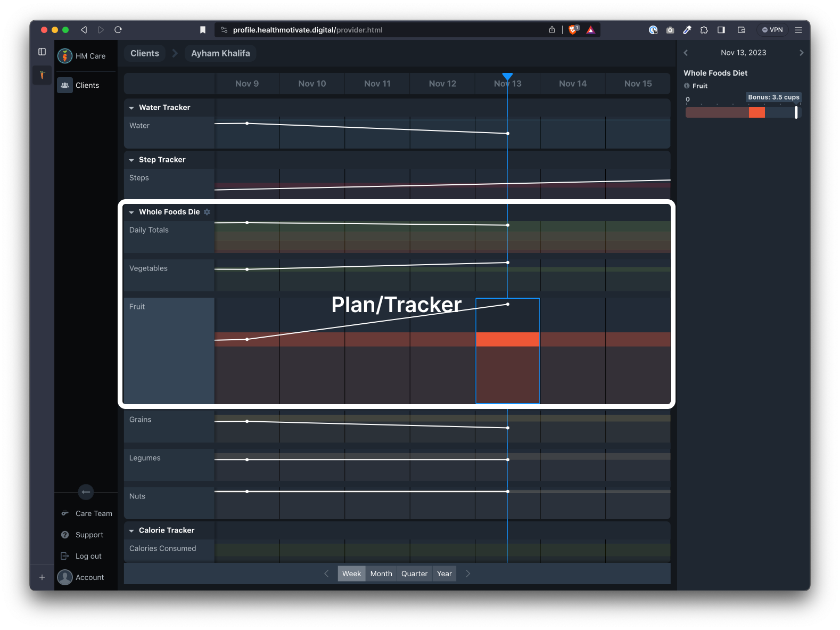Open the Brave Rewards triangle icon
The width and height of the screenshot is (840, 630).
point(591,30)
